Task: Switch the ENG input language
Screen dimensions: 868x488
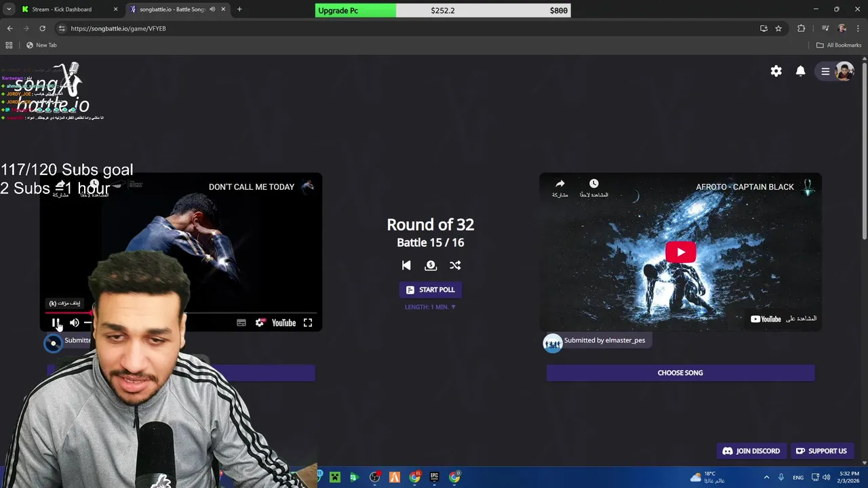Action: [798, 477]
